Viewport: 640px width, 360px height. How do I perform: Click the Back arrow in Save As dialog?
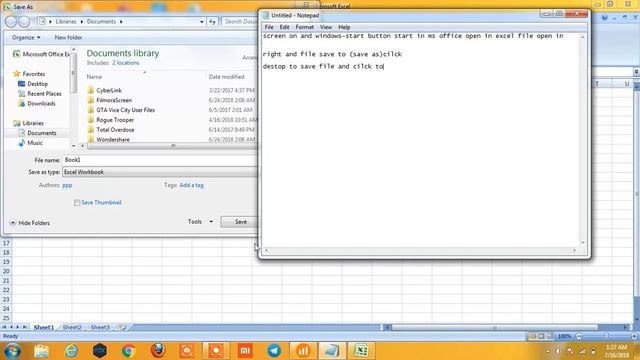point(11,22)
